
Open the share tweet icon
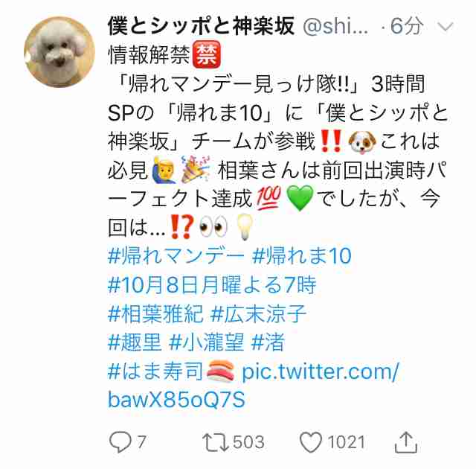(406, 442)
